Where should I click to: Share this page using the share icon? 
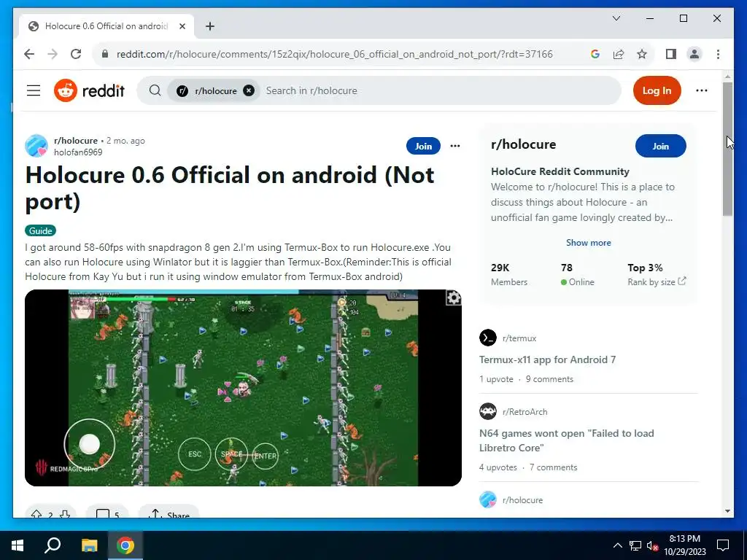tap(619, 54)
